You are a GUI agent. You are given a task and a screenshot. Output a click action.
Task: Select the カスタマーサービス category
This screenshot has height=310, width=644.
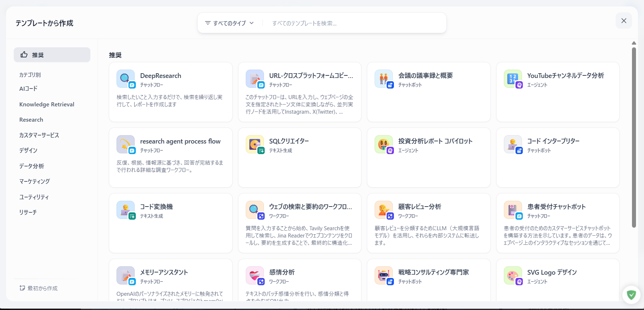tap(39, 135)
